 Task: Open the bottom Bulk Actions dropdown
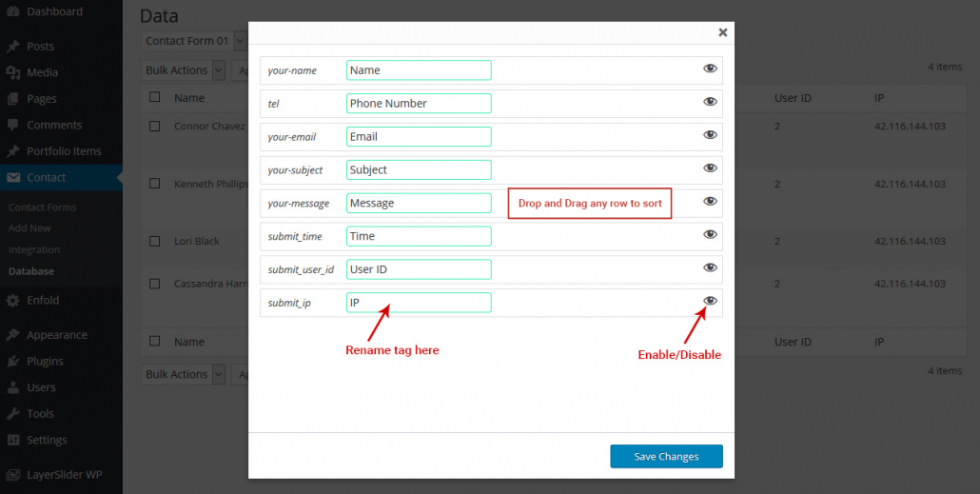click(183, 374)
